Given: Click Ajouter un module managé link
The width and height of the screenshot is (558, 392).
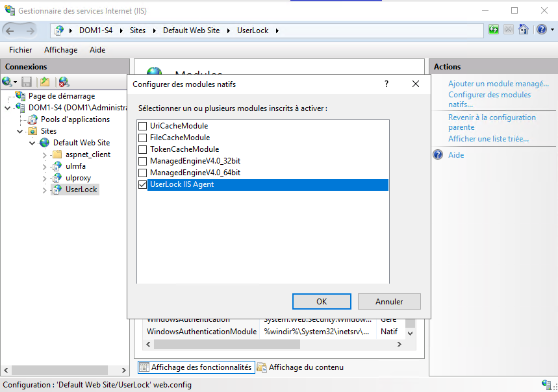Looking at the screenshot, I should click(x=498, y=84).
